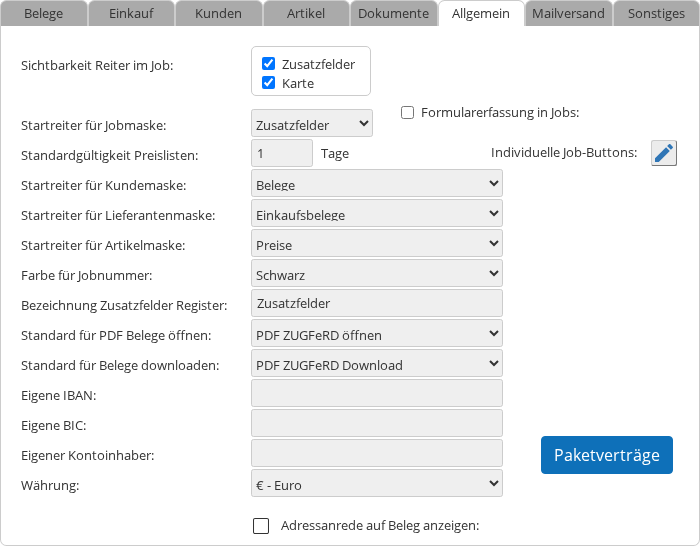The width and height of the screenshot is (700, 546).
Task: Uncheck the Zusatzfelder visibility checkbox
Action: click(268, 63)
